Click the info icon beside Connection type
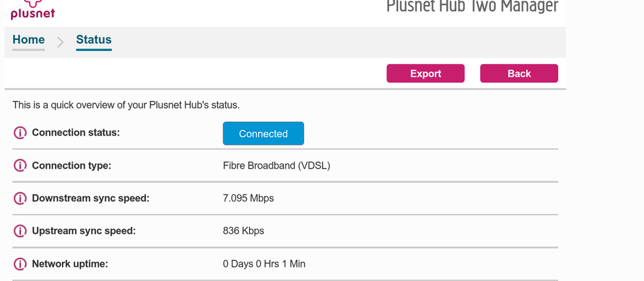644x281 pixels. pos(20,166)
